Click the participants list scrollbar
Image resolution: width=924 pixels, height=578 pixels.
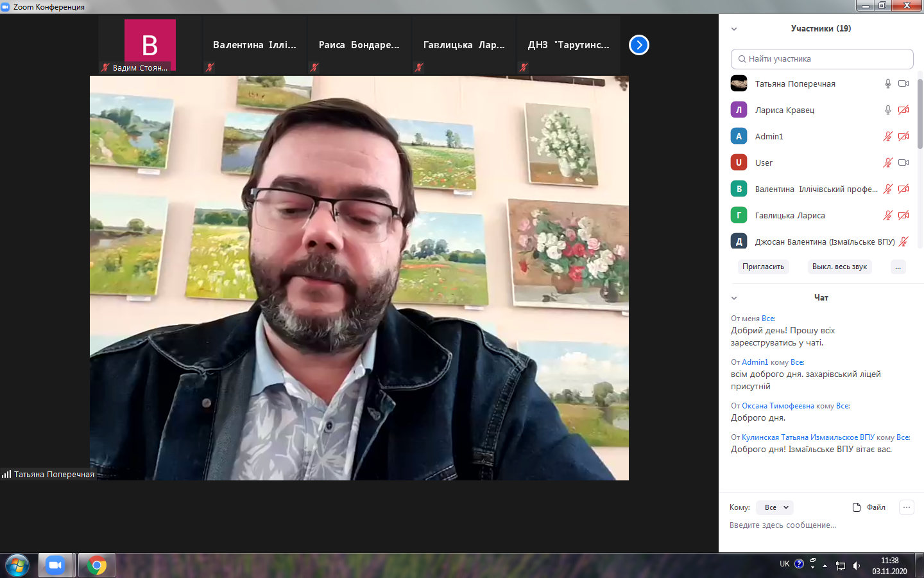pyautogui.click(x=920, y=116)
